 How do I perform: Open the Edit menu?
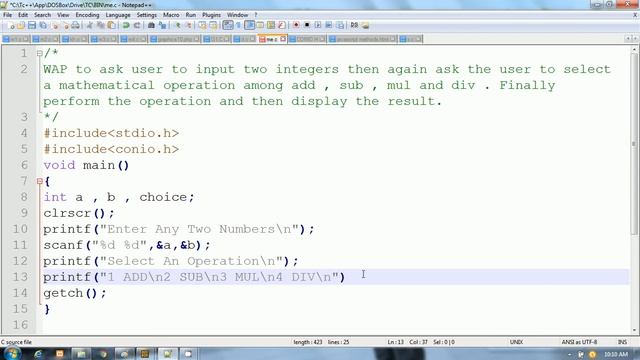tap(23, 15)
